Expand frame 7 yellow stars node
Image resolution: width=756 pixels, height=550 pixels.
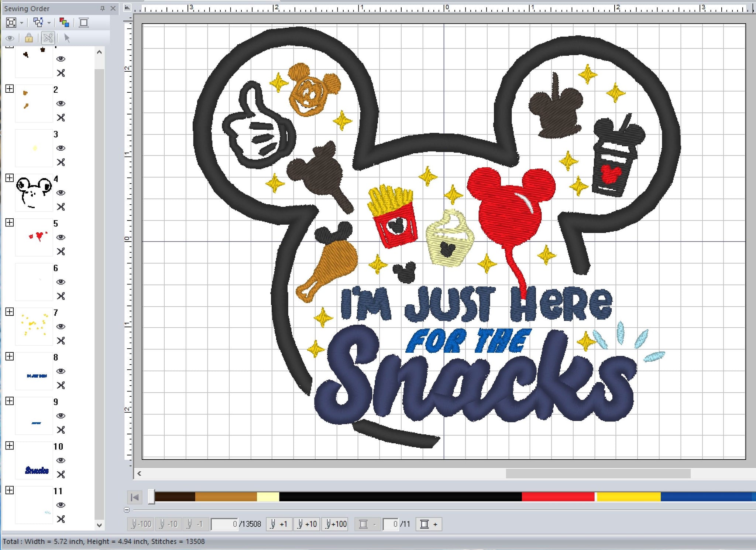point(10,312)
